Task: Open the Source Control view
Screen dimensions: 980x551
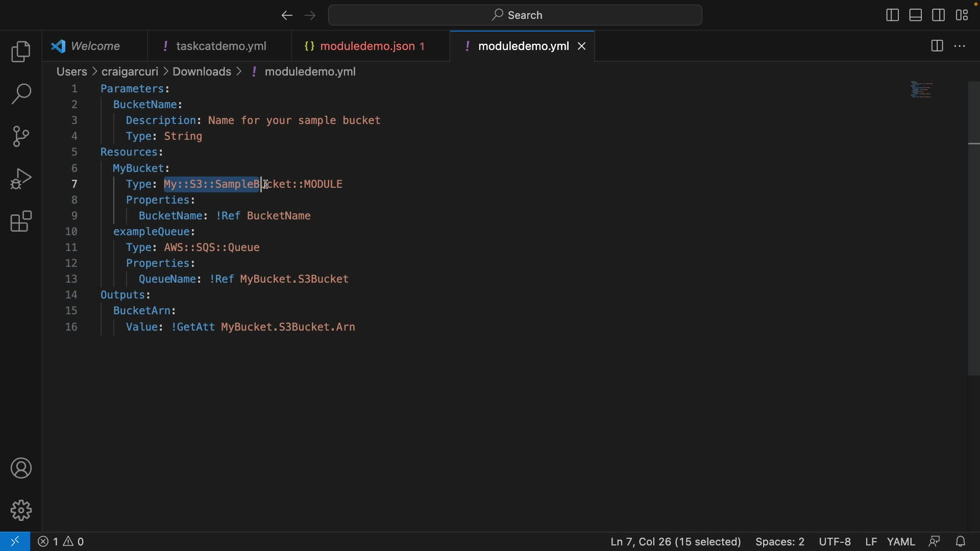Action: [21, 137]
